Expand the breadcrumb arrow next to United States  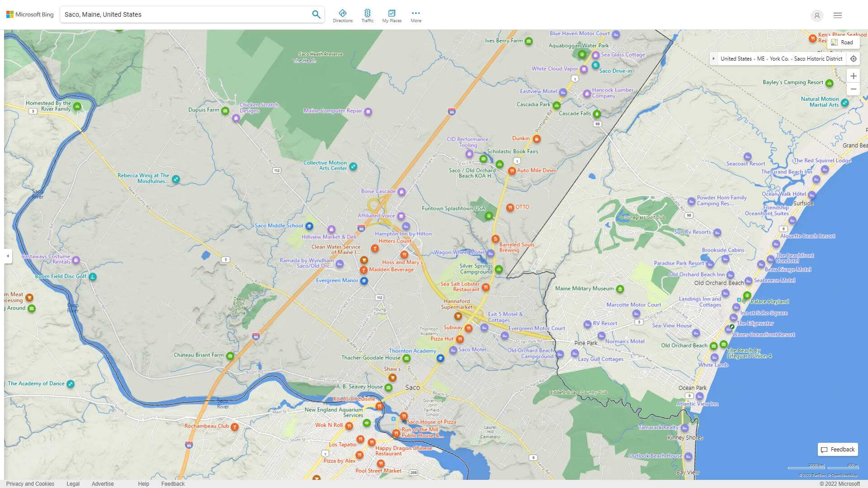pos(713,59)
